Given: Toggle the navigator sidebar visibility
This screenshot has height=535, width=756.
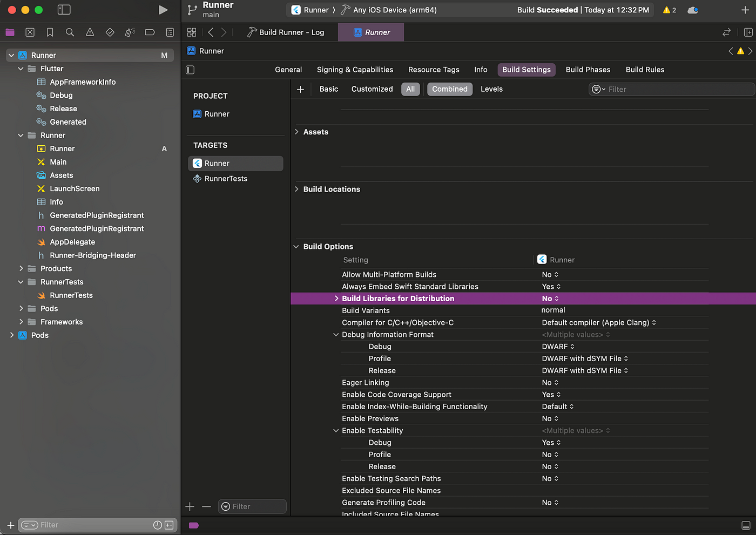Looking at the screenshot, I should (64, 10).
